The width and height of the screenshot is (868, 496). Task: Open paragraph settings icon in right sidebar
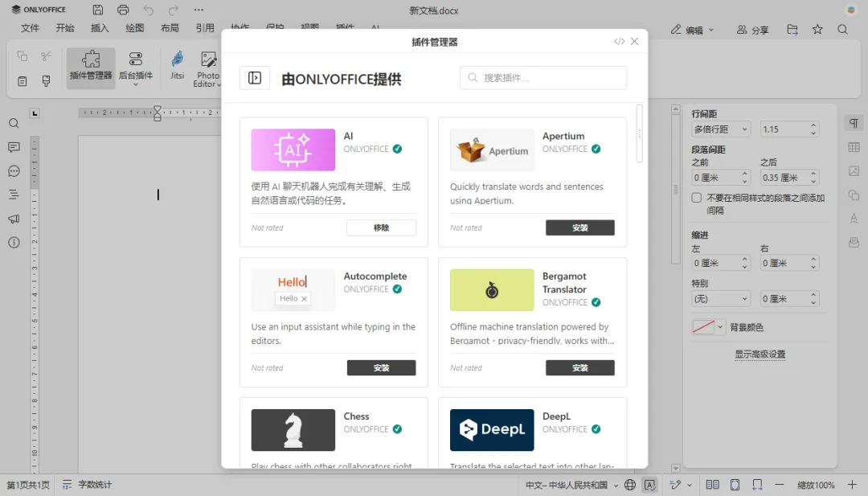(854, 123)
